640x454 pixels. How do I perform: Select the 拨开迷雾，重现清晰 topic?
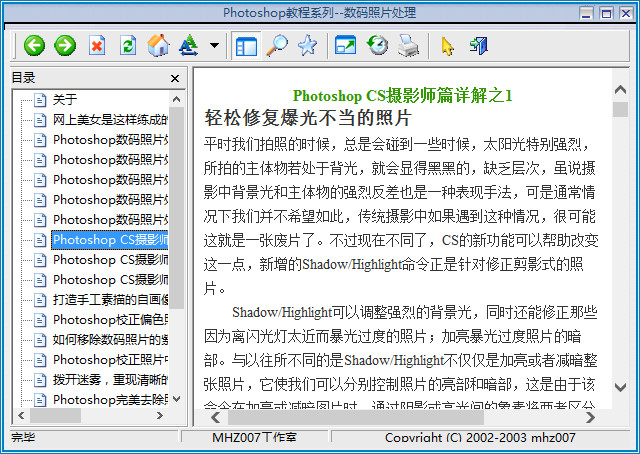(110, 380)
